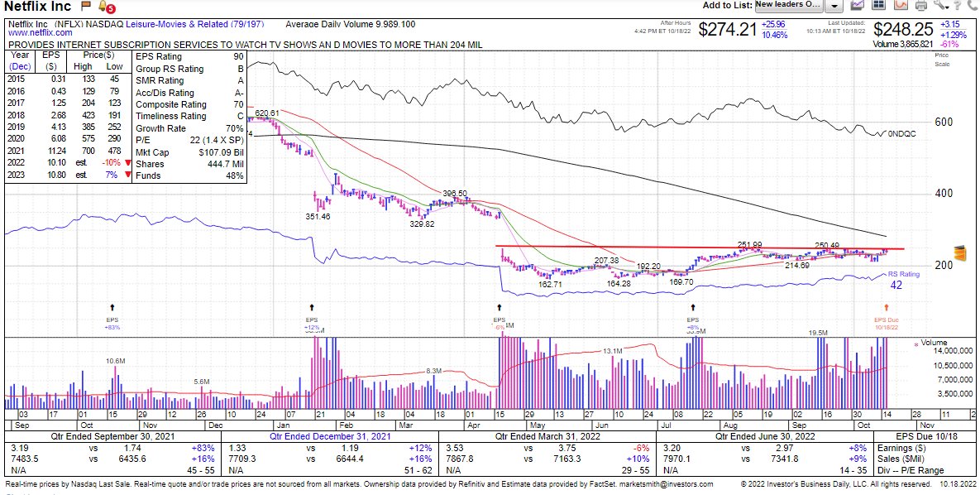The width and height of the screenshot is (980, 495).
Task: Click the EPS +12% earnings arrow marker
Action: pyautogui.click(x=312, y=307)
